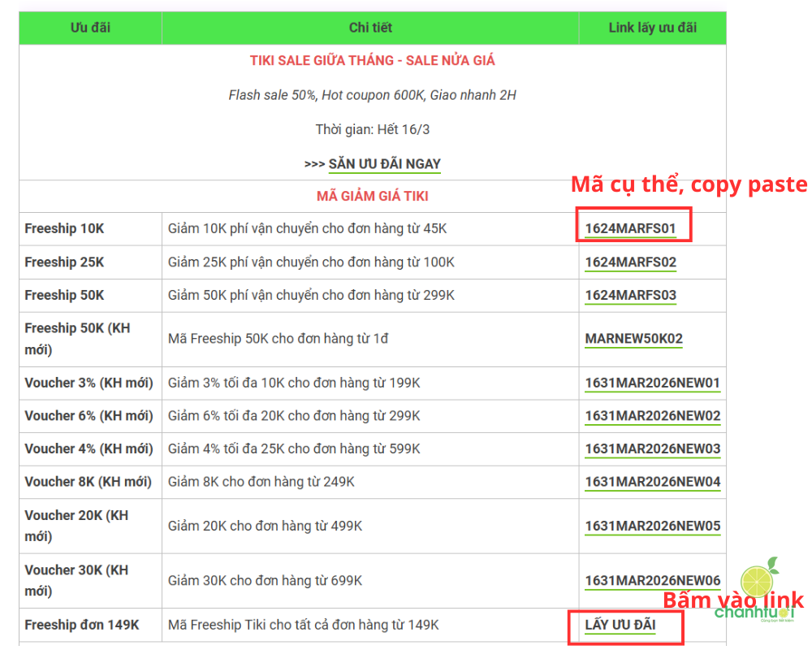Select coupon code 1624MARFS02
812x650 pixels.
pos(630,262)
